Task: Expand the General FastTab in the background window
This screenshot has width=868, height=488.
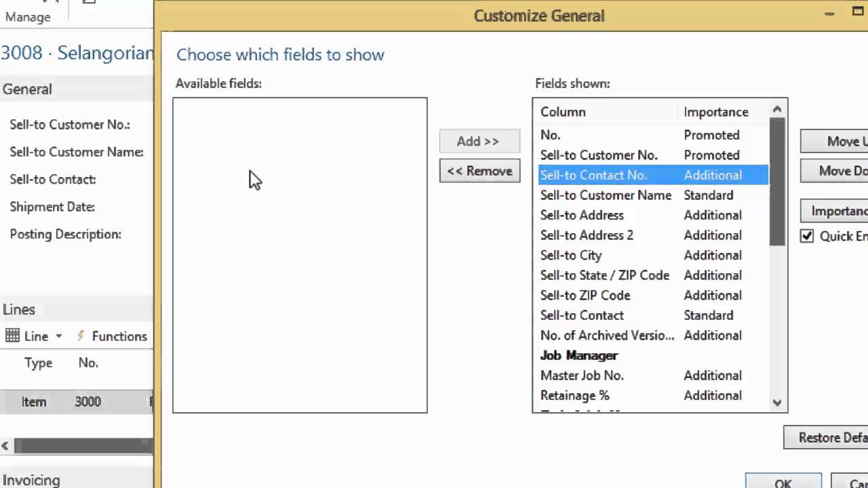Action: (27, 89)
